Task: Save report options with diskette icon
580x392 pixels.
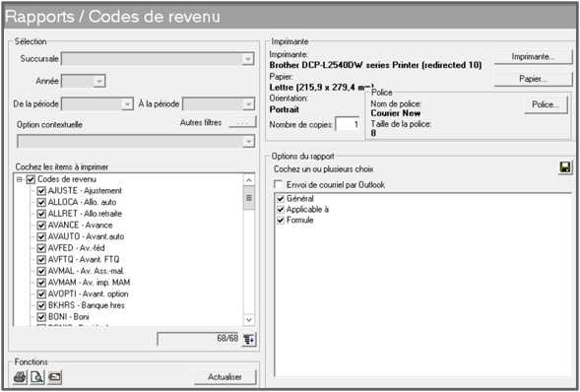Action: coord(565,167)
